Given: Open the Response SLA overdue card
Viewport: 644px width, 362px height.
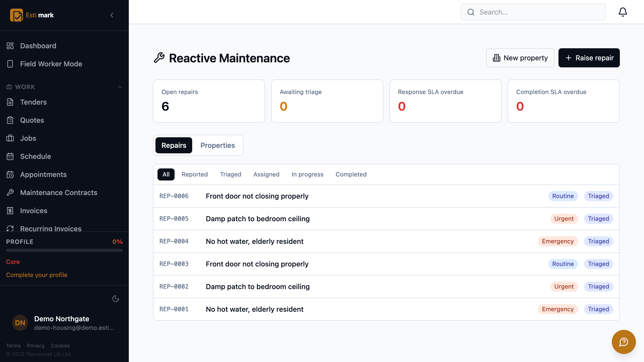Looking at the screenshot, I should pyautogui.click(x=446, y=101).
